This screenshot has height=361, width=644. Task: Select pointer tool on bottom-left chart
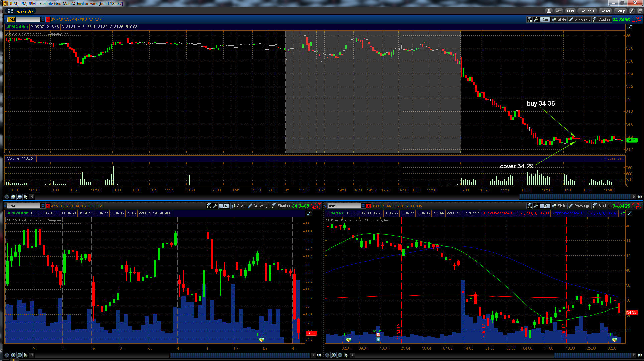tap(26, 355)
